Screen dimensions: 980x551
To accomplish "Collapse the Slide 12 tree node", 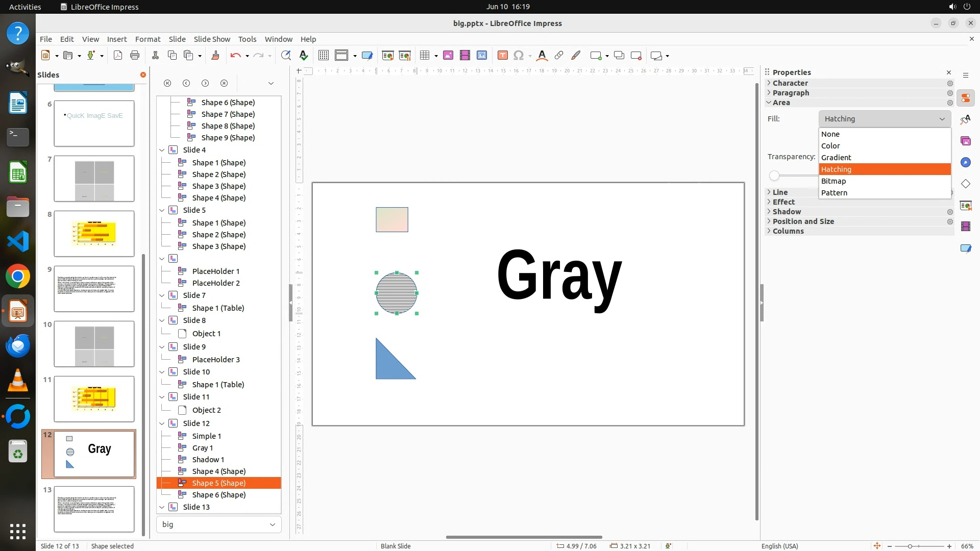I will click(162, 423).
